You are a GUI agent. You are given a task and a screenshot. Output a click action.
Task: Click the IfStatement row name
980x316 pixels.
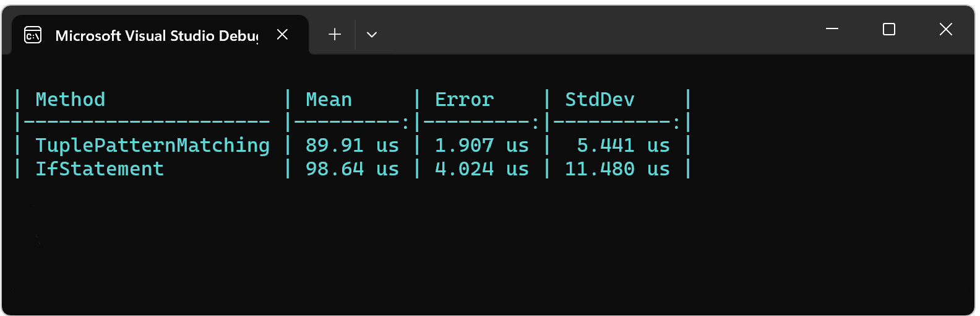(100, 169)
